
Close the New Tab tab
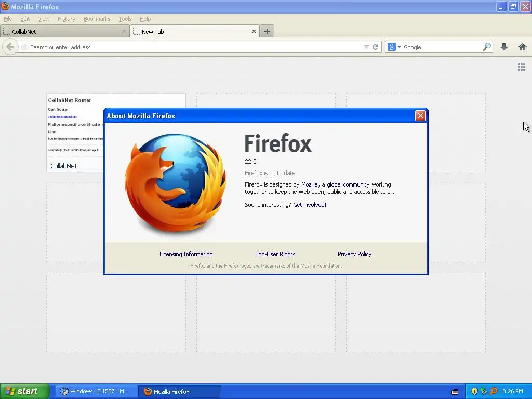point(254,31)
